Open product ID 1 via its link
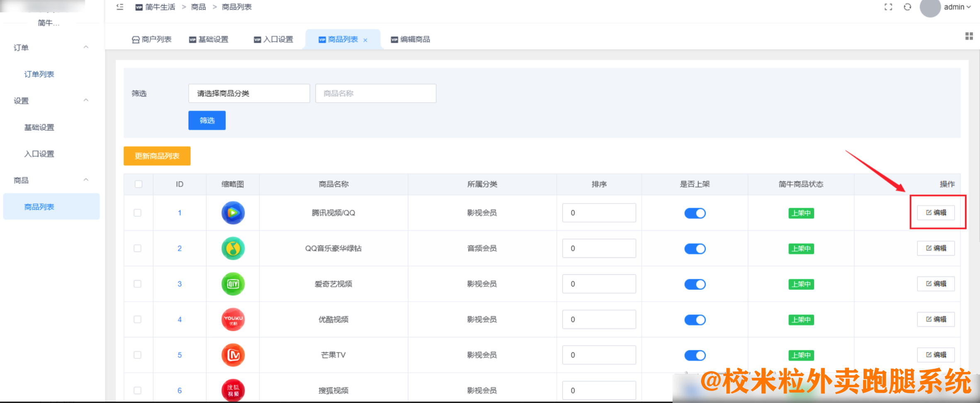980x403 pixels. pos(180,213)
